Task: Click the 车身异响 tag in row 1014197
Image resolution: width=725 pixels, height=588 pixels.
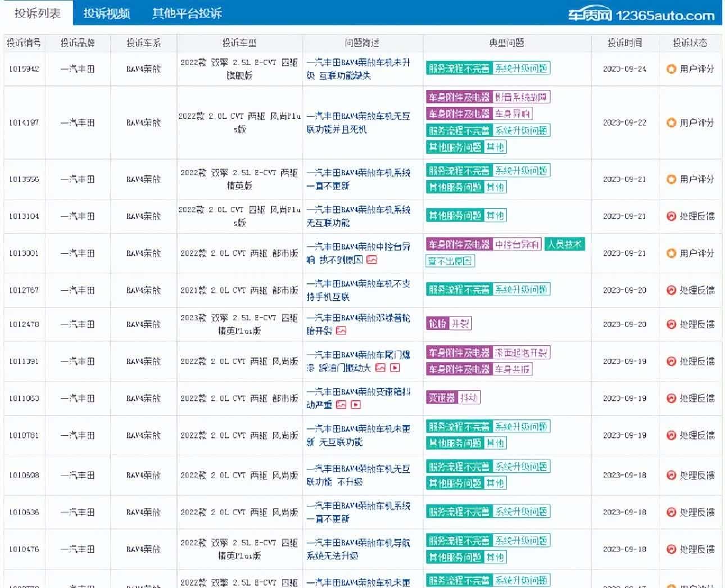Action: point(513,114)
